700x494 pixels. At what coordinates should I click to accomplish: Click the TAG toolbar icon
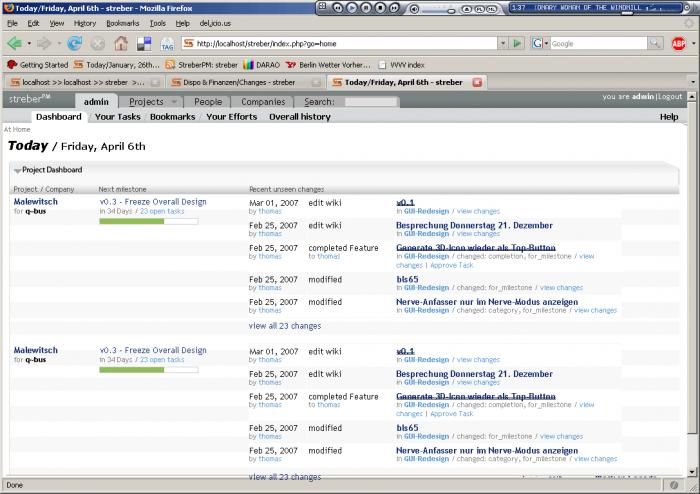[x=167, y=44]
